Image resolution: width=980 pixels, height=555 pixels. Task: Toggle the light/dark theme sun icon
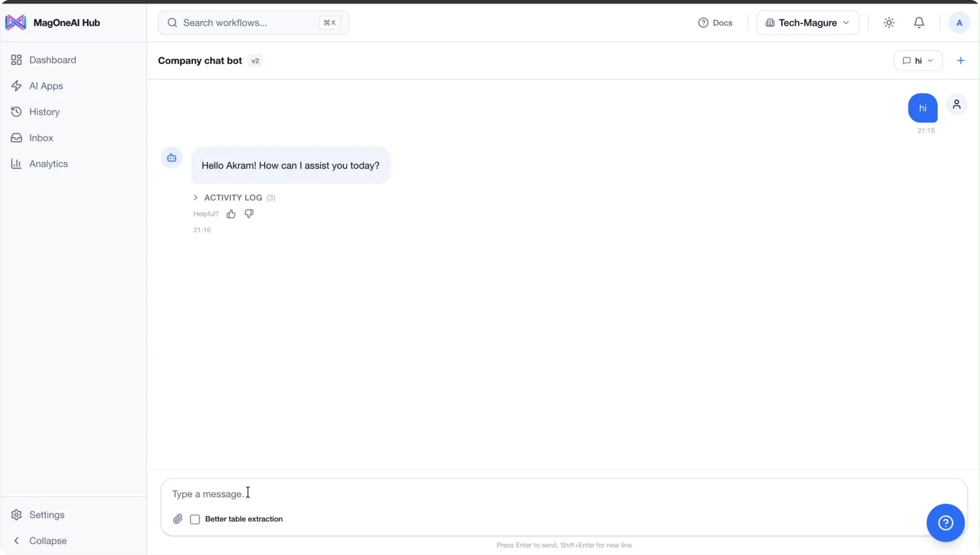(889, 23)
